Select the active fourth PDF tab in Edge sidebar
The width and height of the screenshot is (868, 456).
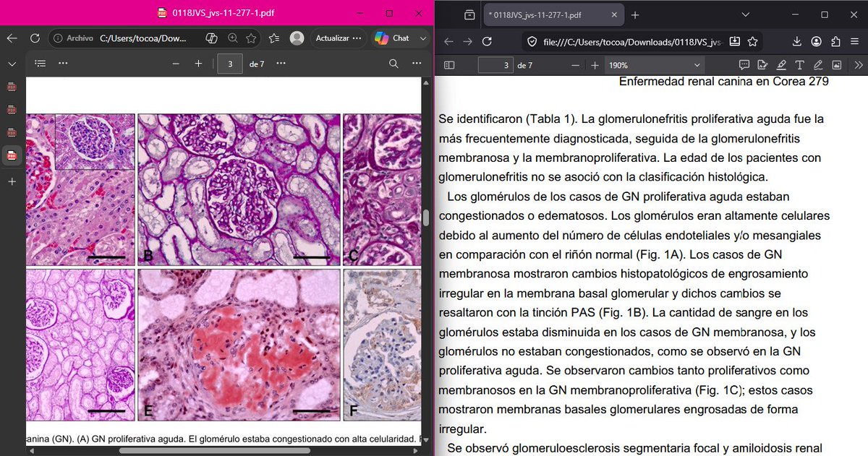(12, 155)
